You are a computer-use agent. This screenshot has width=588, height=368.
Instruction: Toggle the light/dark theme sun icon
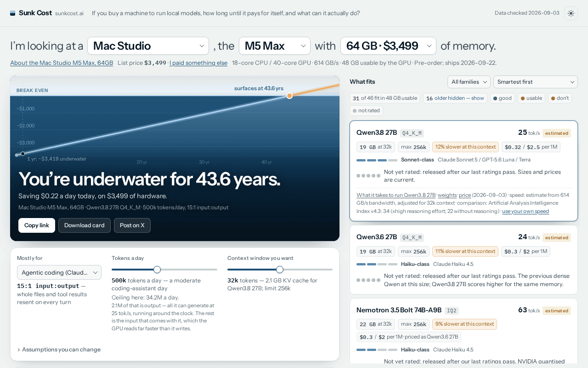tap(571, 13)
